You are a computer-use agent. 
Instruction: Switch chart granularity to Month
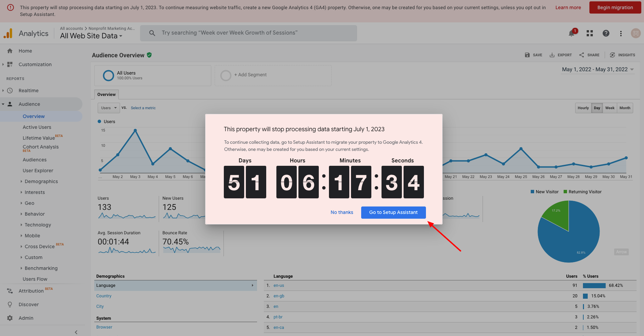[625, 108]
